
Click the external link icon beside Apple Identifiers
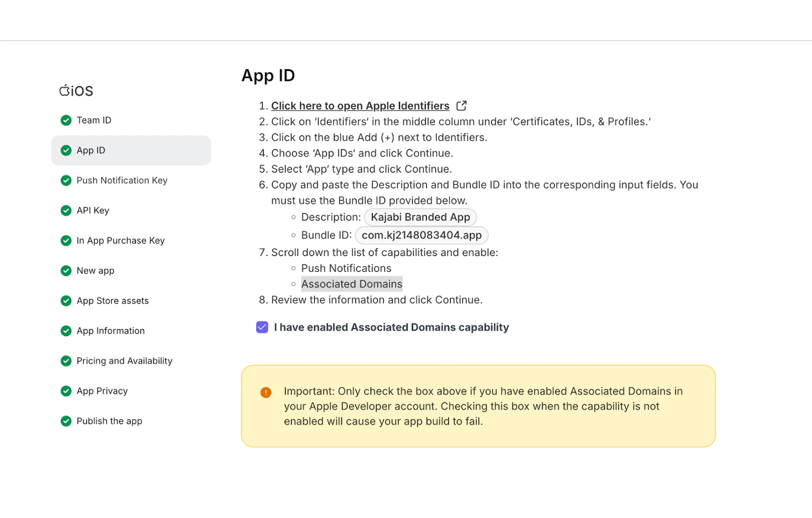pos(461,106)
